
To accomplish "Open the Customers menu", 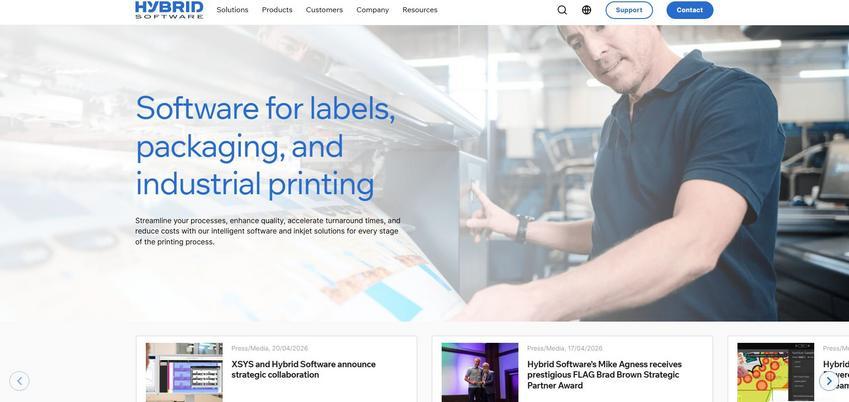I will pyautogui.click(x=324, y=10).
